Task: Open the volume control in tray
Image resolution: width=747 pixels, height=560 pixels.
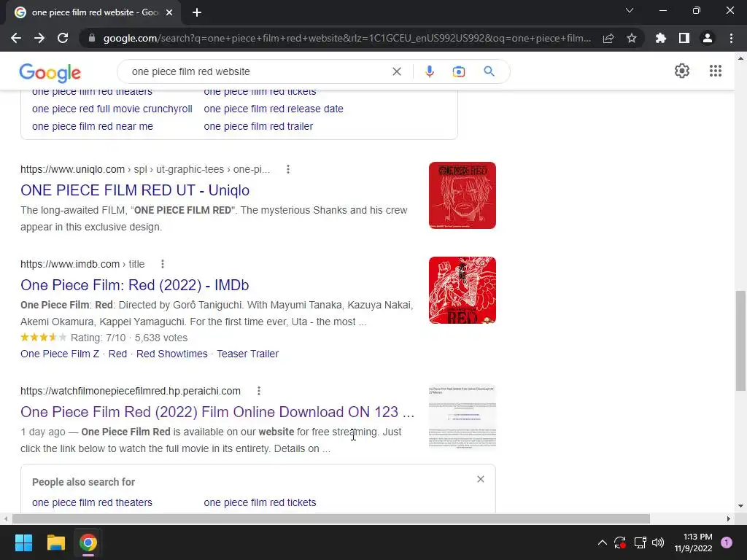Action: [658, 542]
